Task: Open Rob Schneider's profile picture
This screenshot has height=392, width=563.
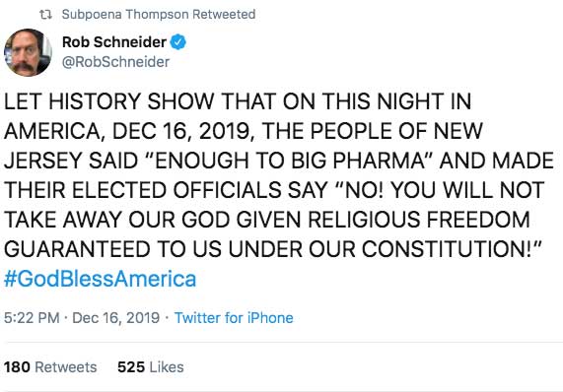Action: tap(28, 53)
